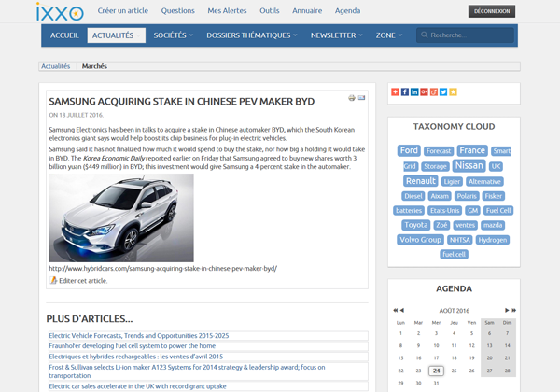Open Electriques et hybrides rechargeables article
Viewport: 560px width, 392px height.
(x=135, y=357)
